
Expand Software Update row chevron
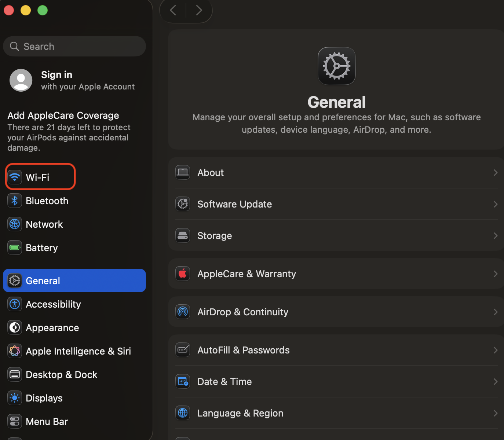pyautogui.click(x=496, y=204)
